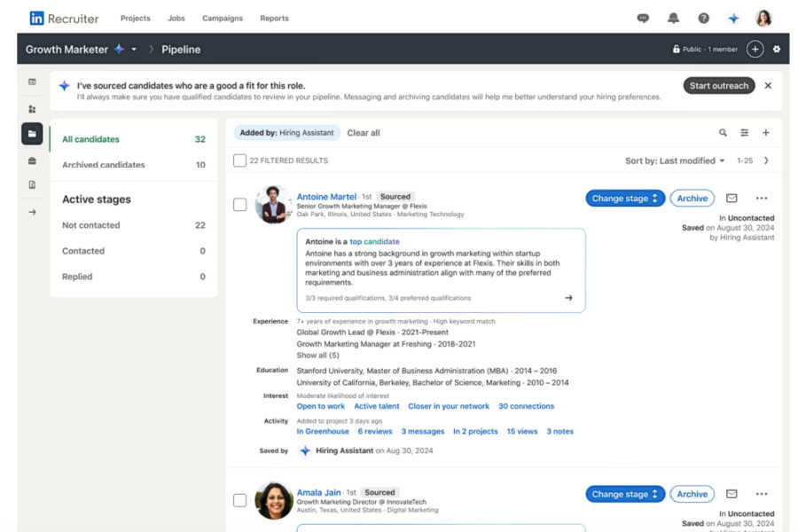
Task: Search the pipeline with the magnifier icon
Action: (723, 133)
